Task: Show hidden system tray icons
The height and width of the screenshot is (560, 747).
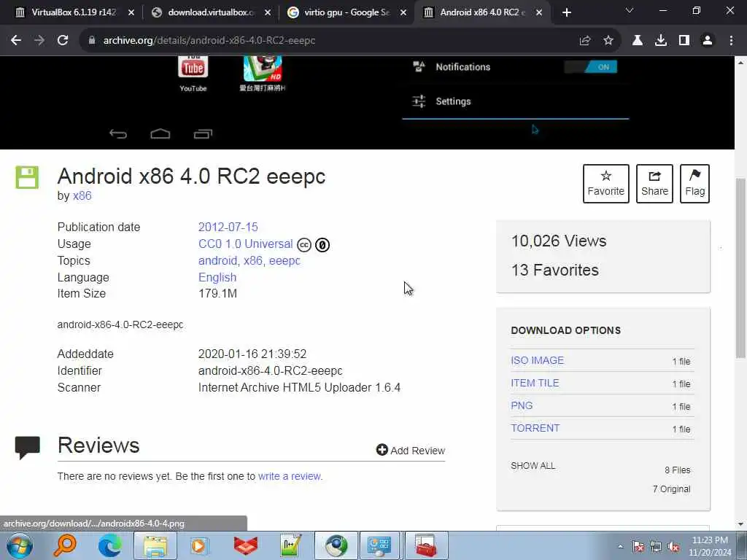Action: click(x=620, y=547)
